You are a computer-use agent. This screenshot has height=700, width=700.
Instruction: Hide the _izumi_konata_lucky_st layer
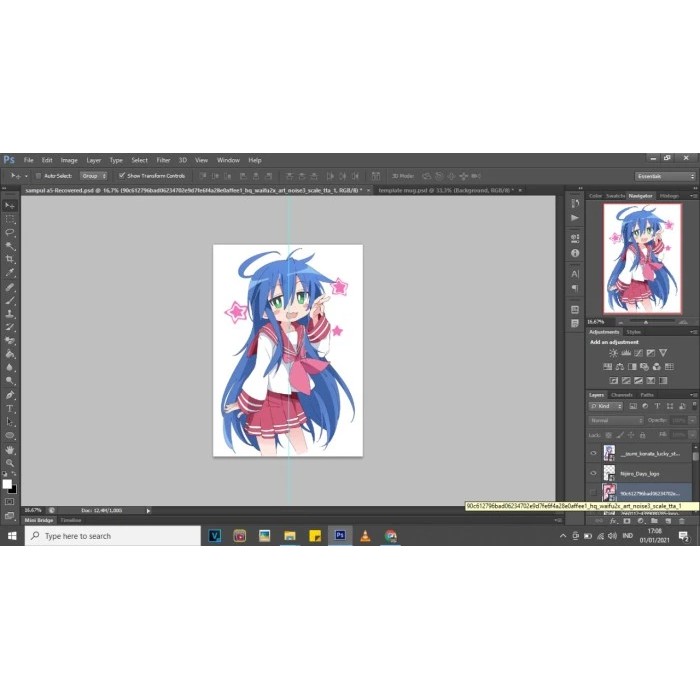[593, 453]
